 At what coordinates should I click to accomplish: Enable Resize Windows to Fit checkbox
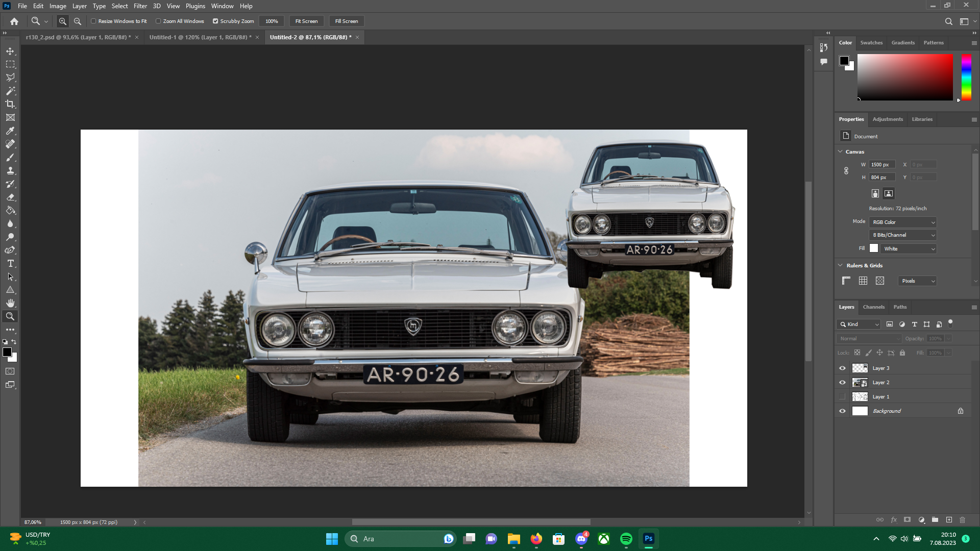point(93,21)
